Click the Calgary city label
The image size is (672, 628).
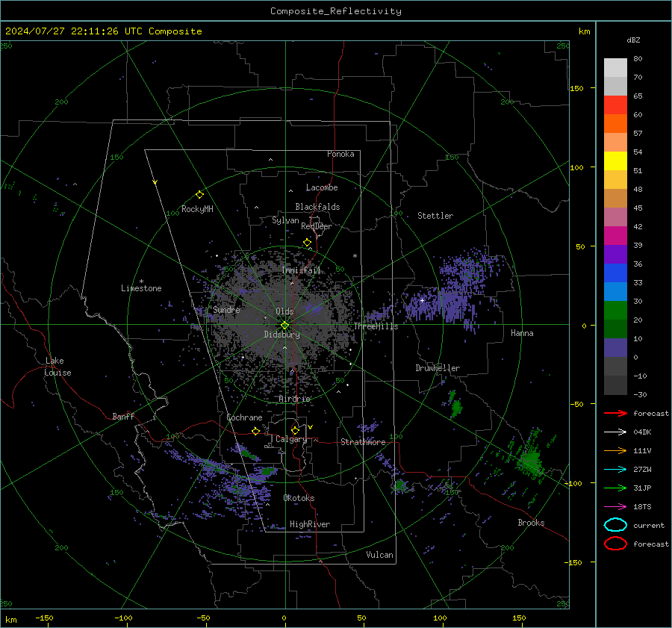291,439
